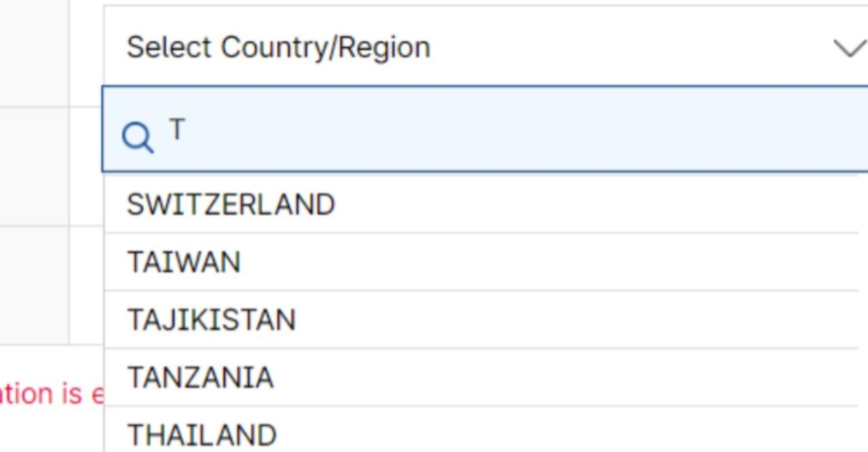Viewport: 868px width, 452px height.
Task: Click the TAJIKISTAN entry
Action: click(x=475, y=320)
